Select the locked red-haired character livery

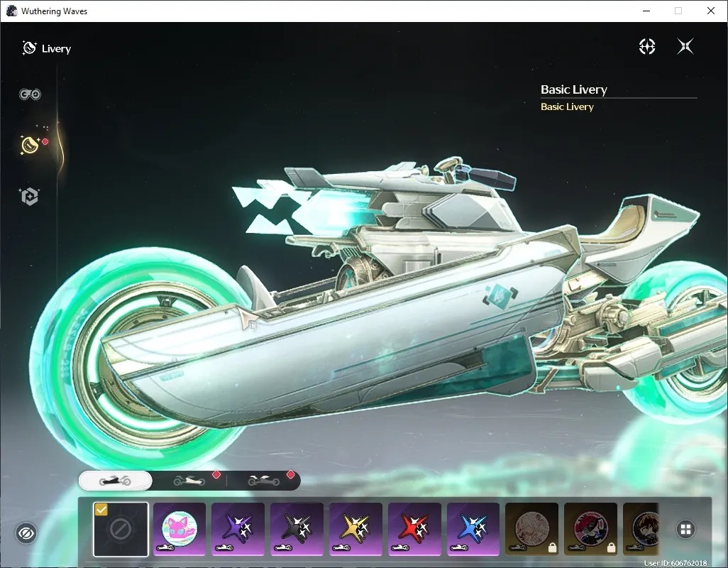click(x=590, y=529)
